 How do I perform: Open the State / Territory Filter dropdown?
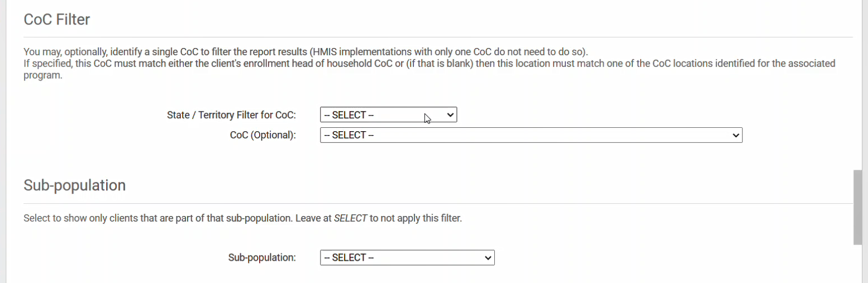point(388,115)
